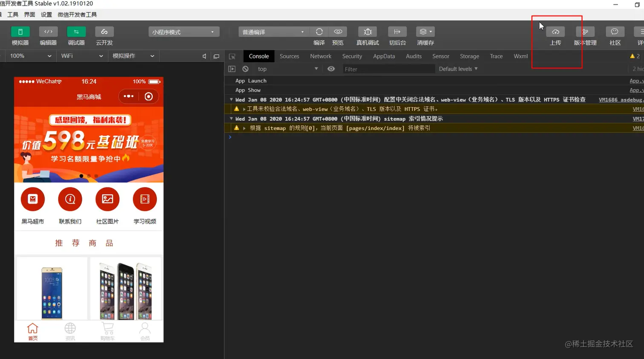644x359 pixels.
Task: Tap the 联系我们 contact icon
Action: pyautogui.click(x=70, y=199)
